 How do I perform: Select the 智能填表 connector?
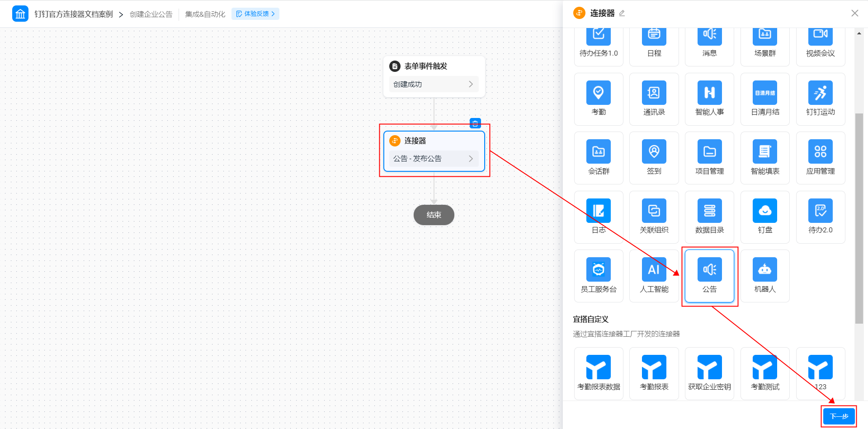[x=765, y=158]
